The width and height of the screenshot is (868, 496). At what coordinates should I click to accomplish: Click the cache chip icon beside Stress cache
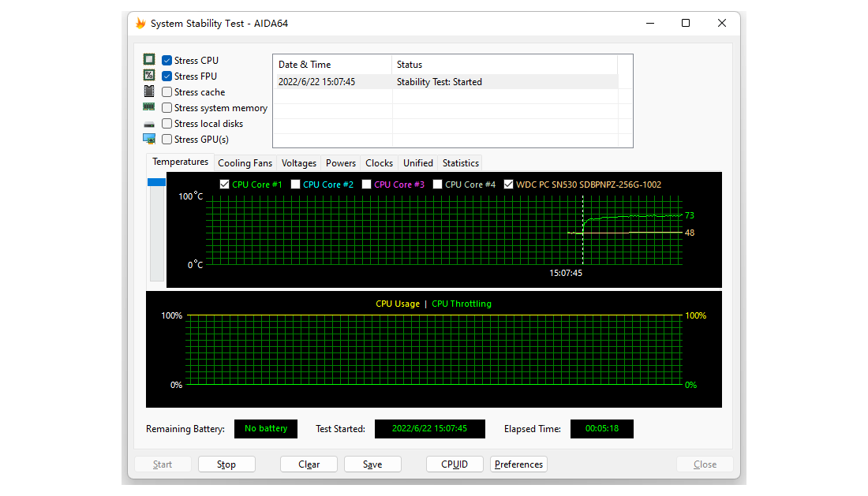[149, 91]
